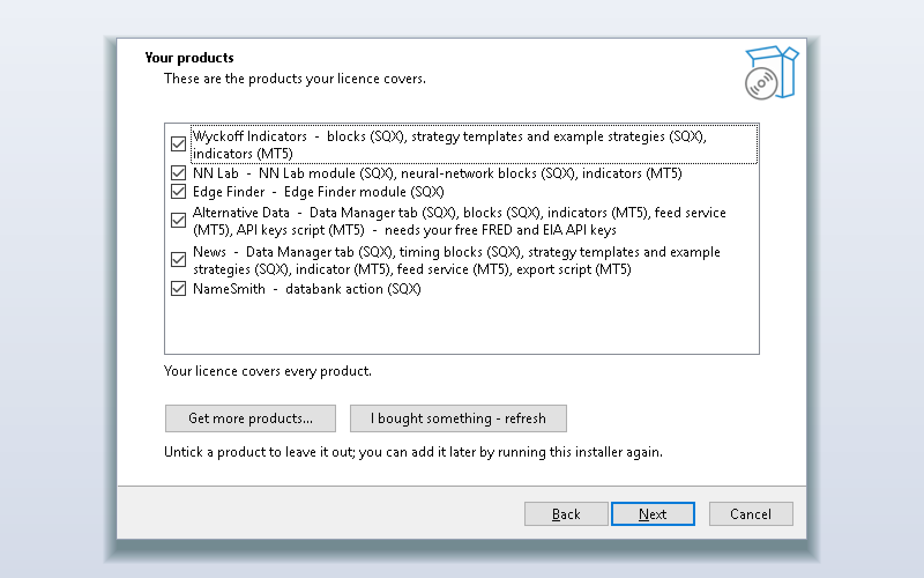The height and width of the screenshot is (578, 924).
Task: Uncheck the Alternative Data product
Action: click(178, 220)
